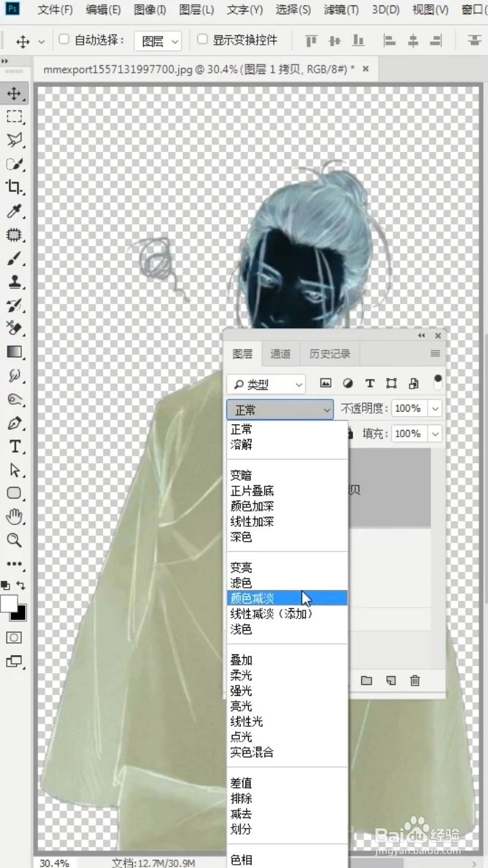Create a new layer
Image resolution: width=488 pixels, height=868 pixels.
[391, 680]
